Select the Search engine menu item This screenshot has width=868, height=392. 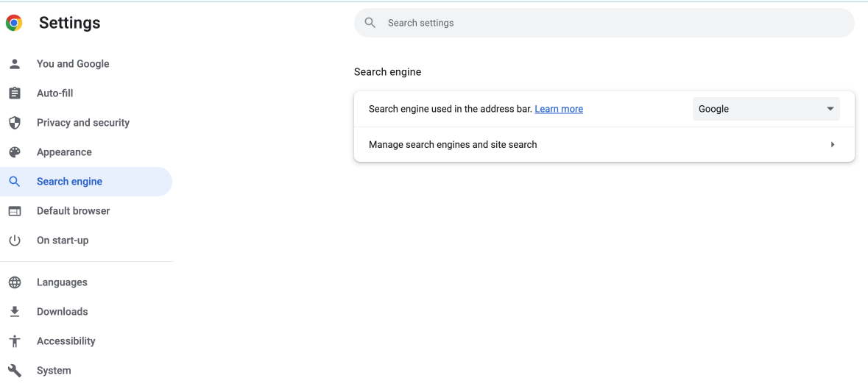86,182
